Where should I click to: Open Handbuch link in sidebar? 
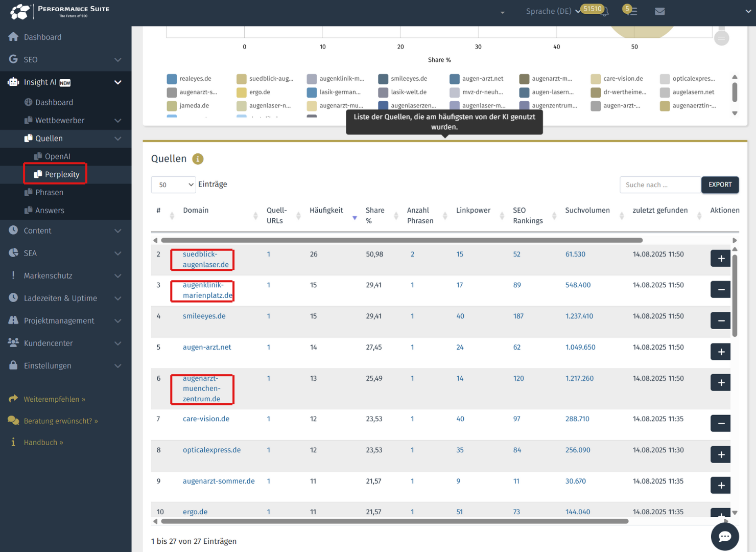[43, 442]
